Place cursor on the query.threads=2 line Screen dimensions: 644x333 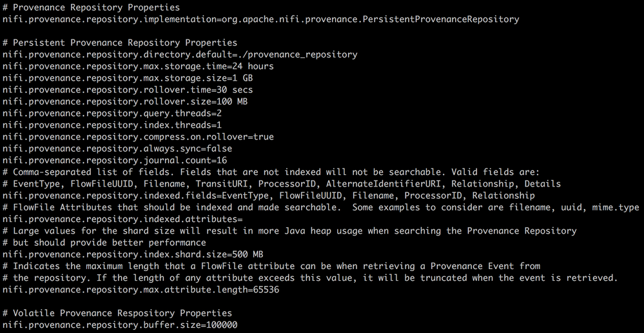click(112, 113)
